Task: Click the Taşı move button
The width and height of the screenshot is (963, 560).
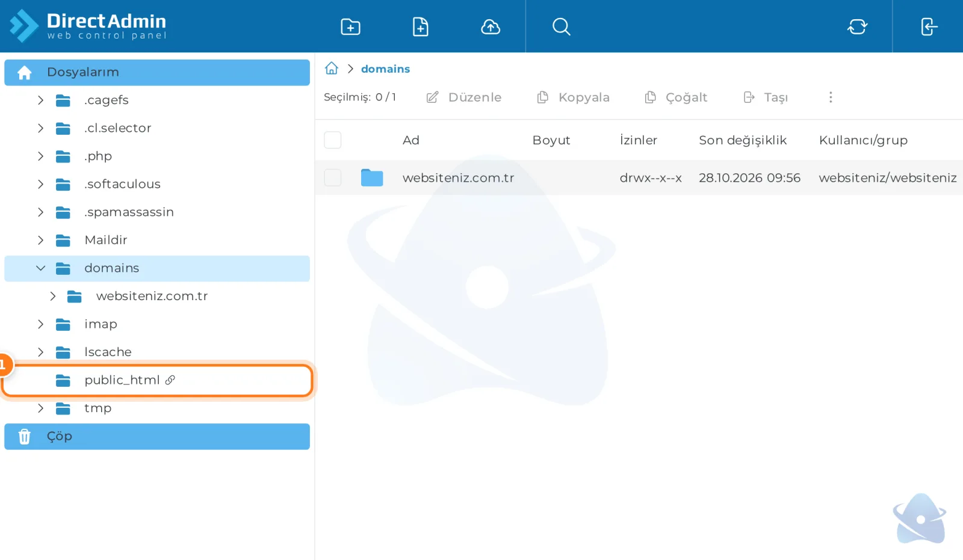Action: [x=766, y=97]
